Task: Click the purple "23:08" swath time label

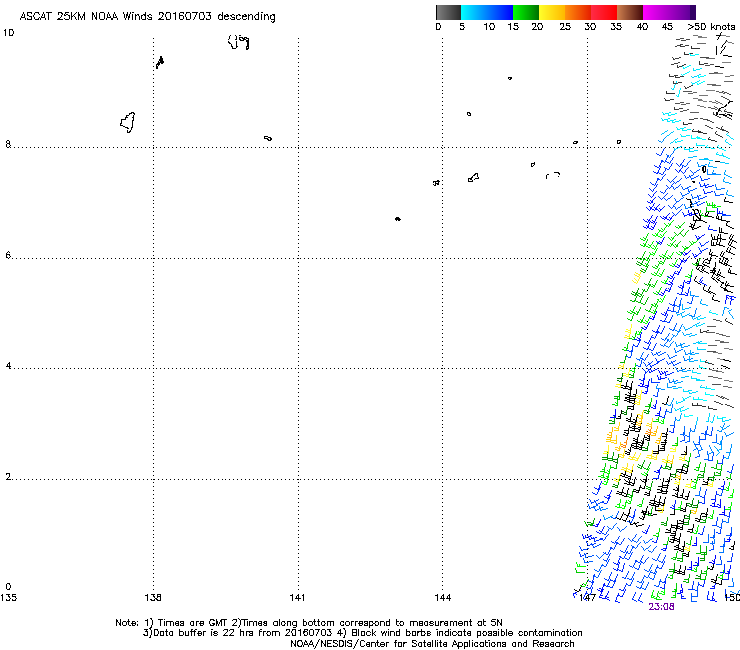Action: coord(661,607)
